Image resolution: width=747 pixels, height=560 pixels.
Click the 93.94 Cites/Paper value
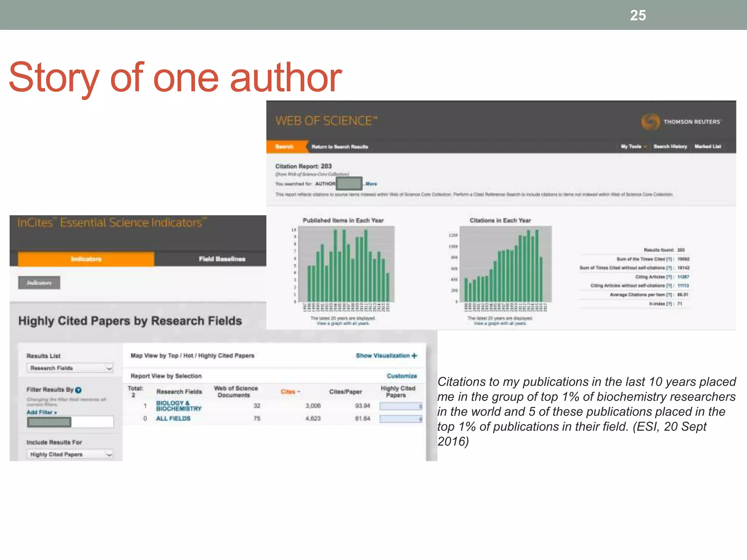tap(363, 406)
